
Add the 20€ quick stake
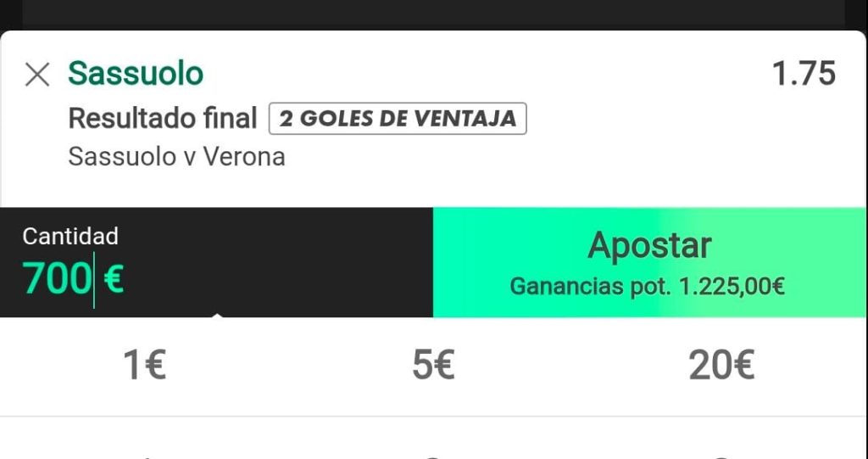[721, 366]
